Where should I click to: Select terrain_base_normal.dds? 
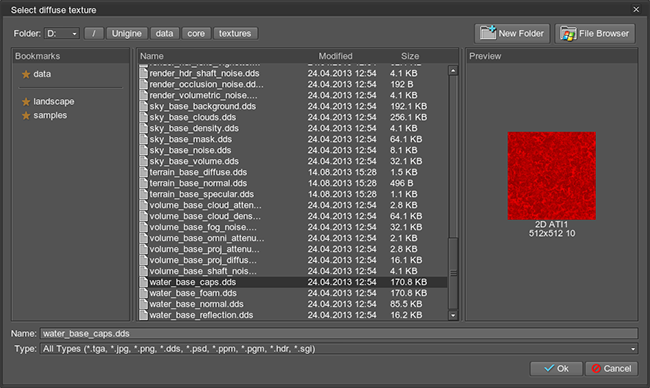click(293, 183)
